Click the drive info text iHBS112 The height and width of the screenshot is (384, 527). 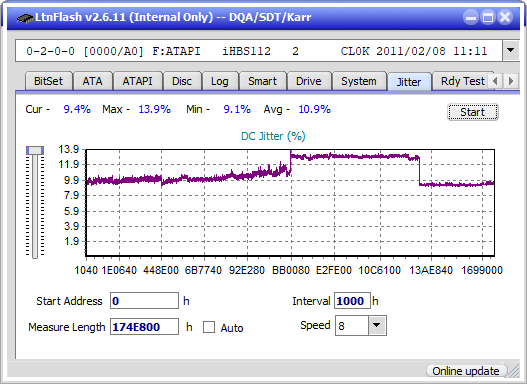(x=246, y=51)
